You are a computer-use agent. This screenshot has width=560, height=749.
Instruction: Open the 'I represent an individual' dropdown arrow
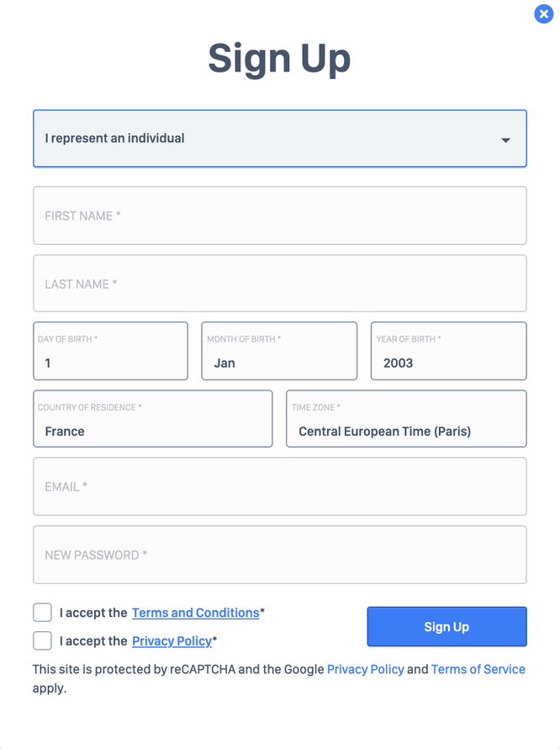coord(505,140)
